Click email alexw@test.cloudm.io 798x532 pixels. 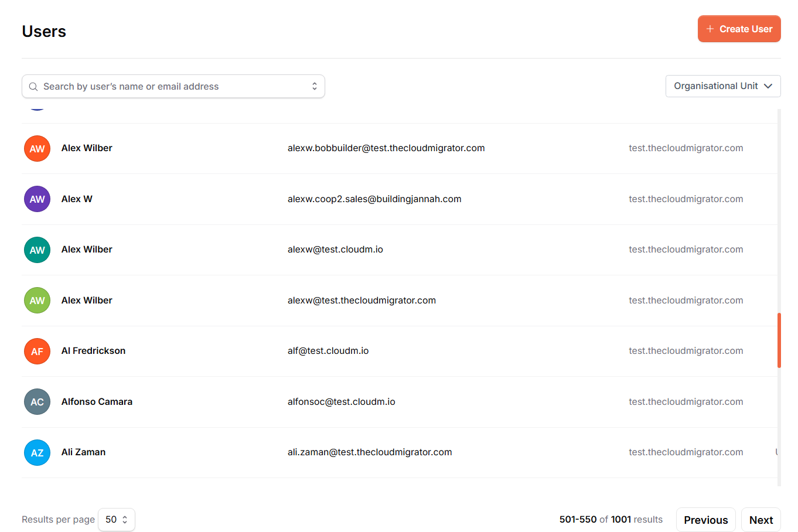pos(335,250)
